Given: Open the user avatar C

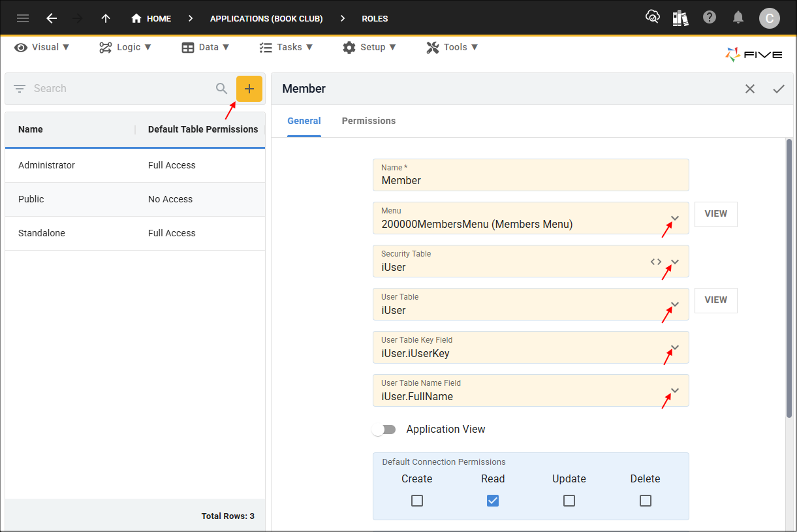Looking at the screenshot, I should tap(770, 18).
